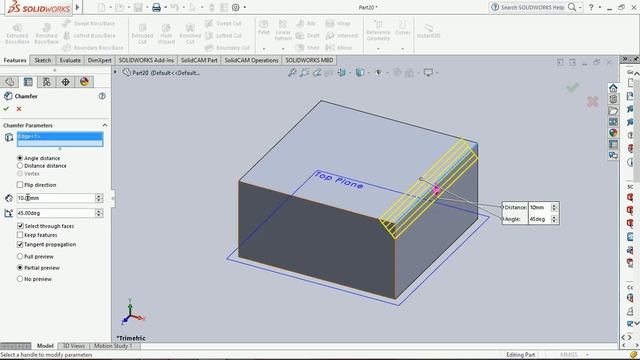Click callout Distance 10mm field
Viewport: 640px width, 360px height.
tap(539, 207)
